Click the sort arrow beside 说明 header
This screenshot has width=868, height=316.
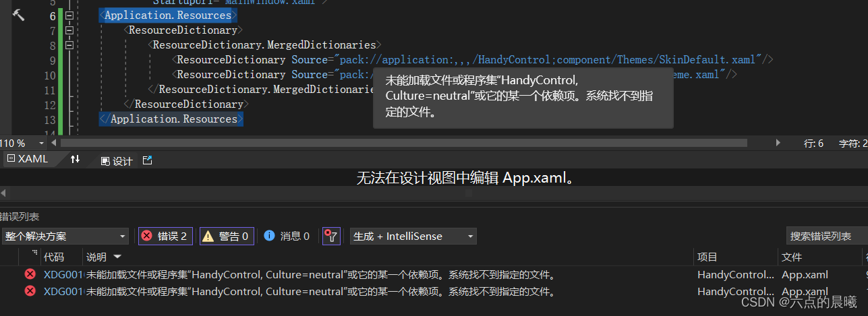(x=118, y=257)
